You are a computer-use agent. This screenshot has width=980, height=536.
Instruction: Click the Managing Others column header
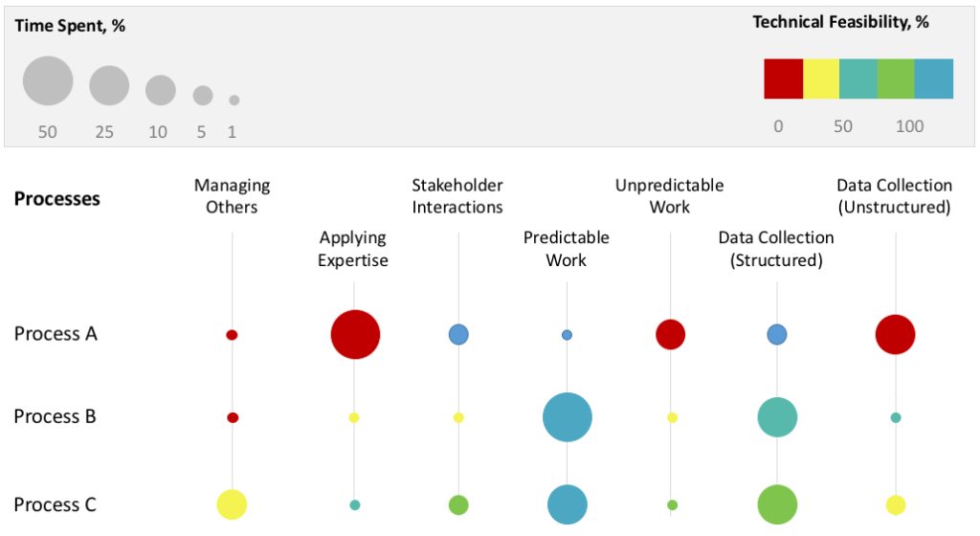tap(232, 196)
